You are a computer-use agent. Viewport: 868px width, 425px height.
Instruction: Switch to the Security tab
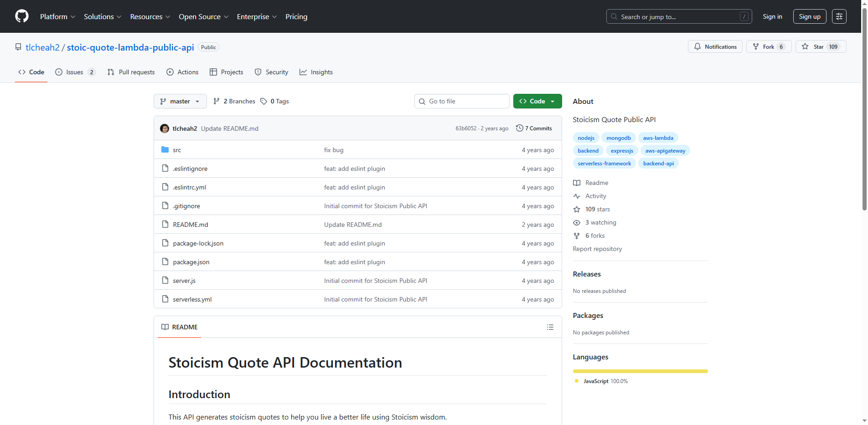pyautogui.click(x=271, y=72)
